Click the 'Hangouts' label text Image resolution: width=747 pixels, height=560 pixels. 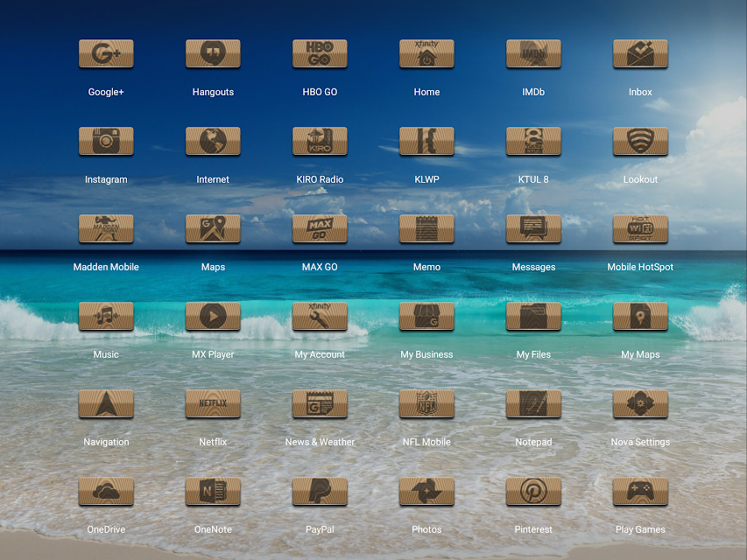click(x=213, y=92)
